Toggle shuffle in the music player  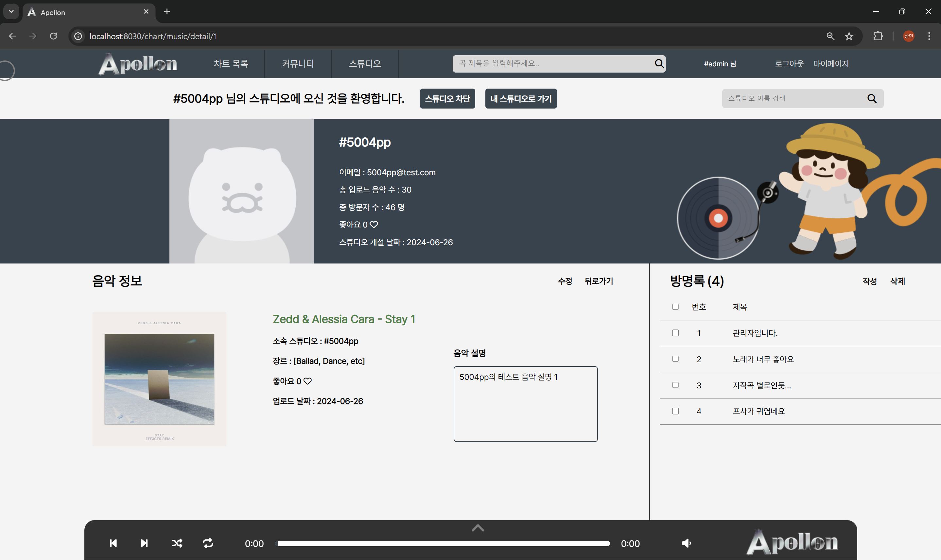(177, 543)
